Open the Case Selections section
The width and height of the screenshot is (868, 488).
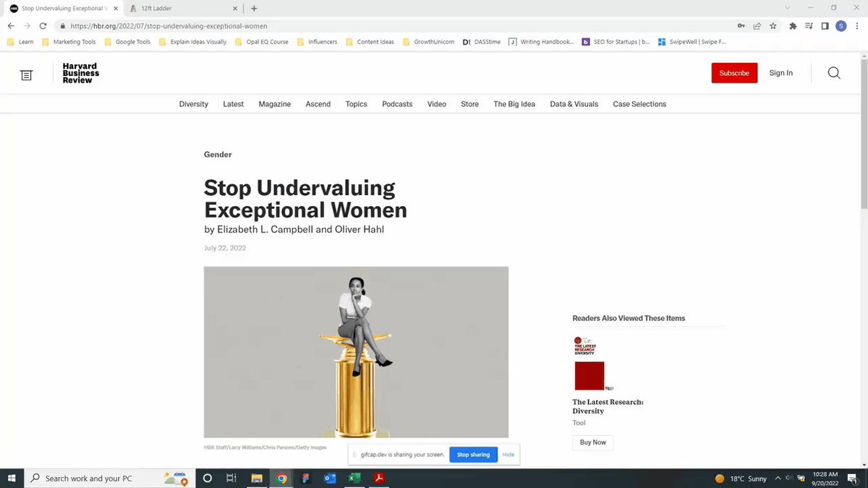click(639, 104)
